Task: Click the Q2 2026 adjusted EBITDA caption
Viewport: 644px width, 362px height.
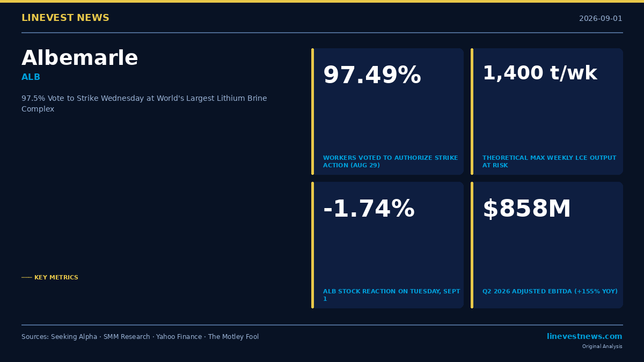Action: pos(550,292)
